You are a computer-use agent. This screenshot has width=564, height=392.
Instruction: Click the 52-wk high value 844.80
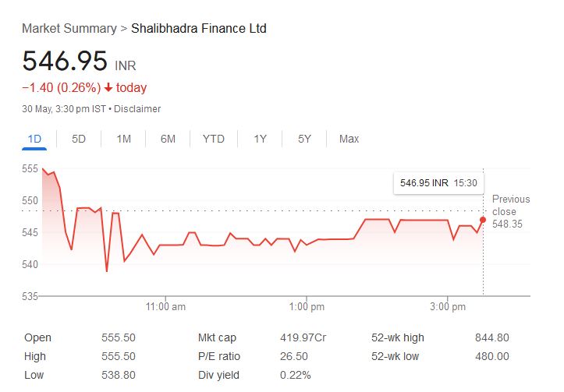coord(491,337)
